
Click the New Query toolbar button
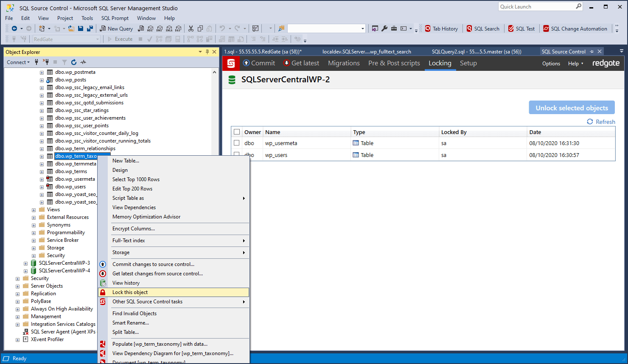(x=116, y=28)
